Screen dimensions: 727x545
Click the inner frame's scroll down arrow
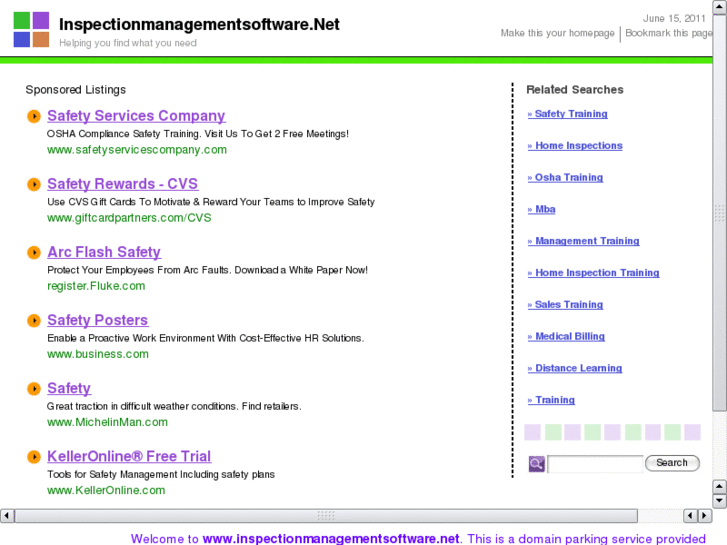(719, 501)
